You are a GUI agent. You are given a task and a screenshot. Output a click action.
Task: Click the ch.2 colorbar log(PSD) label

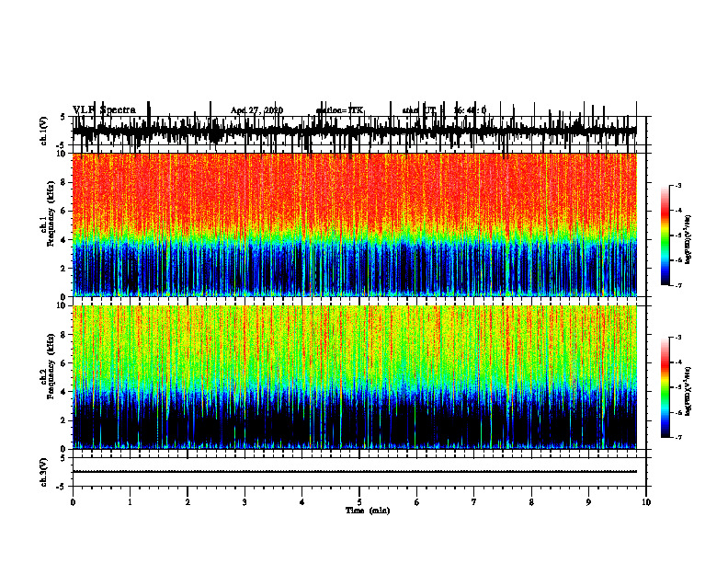[688, 391]
